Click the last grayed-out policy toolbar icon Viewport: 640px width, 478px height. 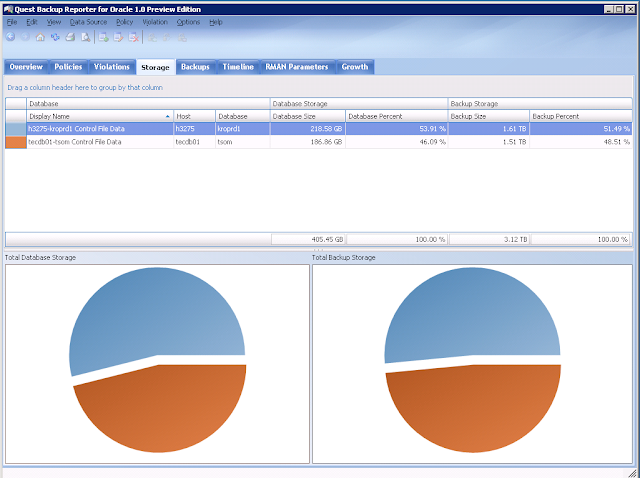coord(182,38)
